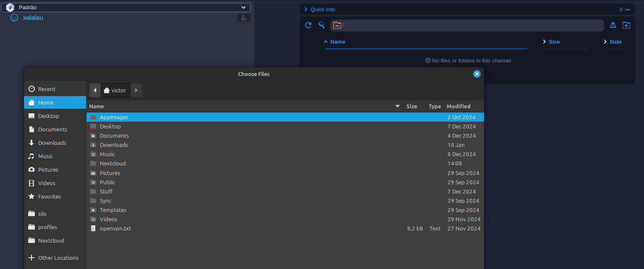Screen dimensions: 644x269
Task: Click the victor home path button
Action: pyautogui.click(x=115, y=90)
